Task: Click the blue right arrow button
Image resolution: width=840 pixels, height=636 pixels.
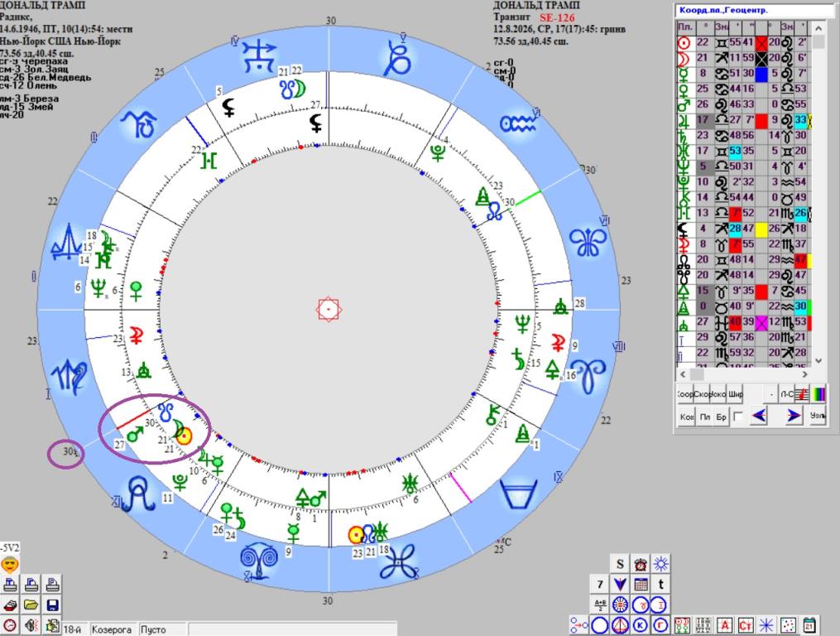Action: tap(794, 416)
